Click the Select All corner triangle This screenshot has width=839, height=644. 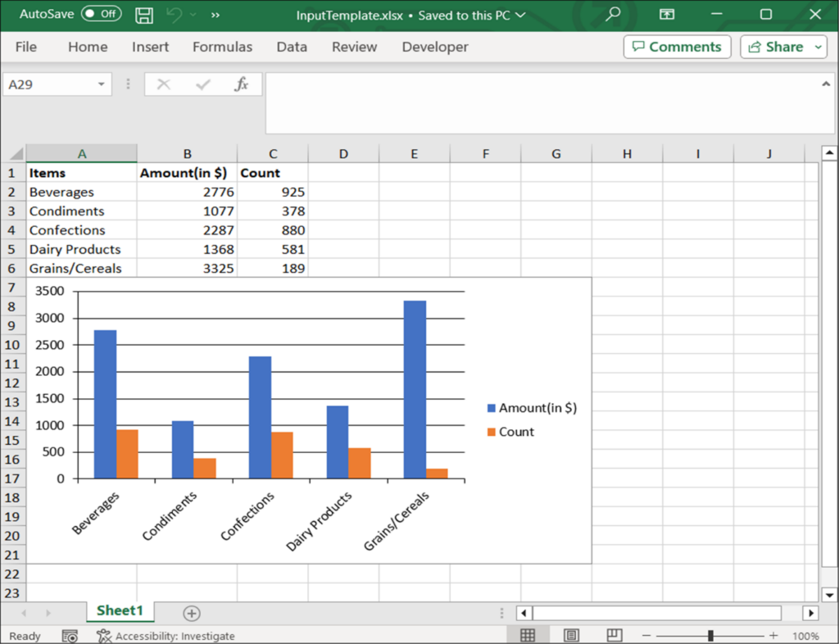click(x=16, y=154)
